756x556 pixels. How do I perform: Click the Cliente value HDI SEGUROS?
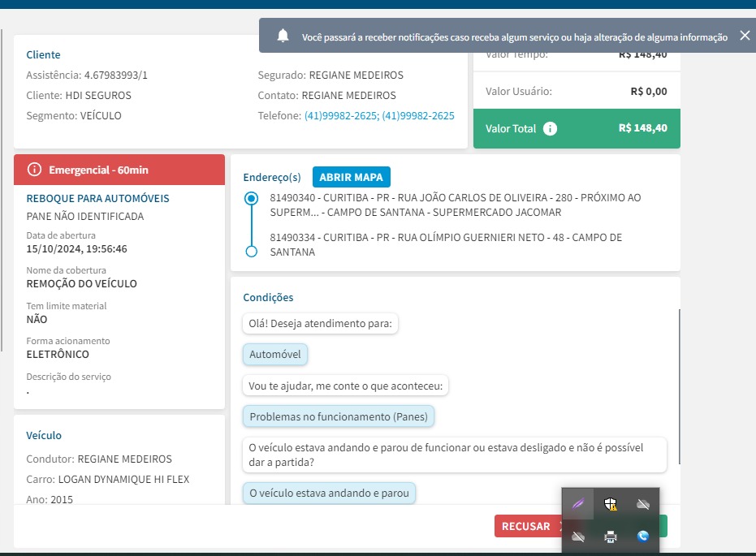coord(98,96)
